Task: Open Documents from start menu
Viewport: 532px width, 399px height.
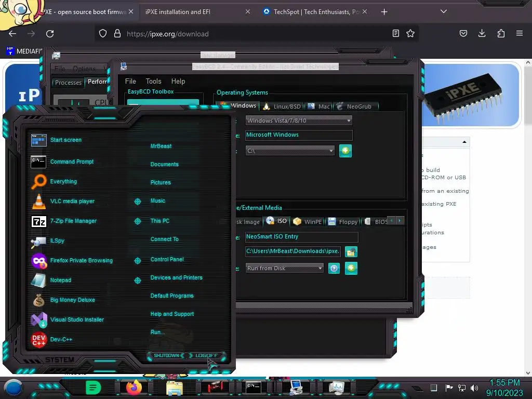Action: (x=164, y=164)
